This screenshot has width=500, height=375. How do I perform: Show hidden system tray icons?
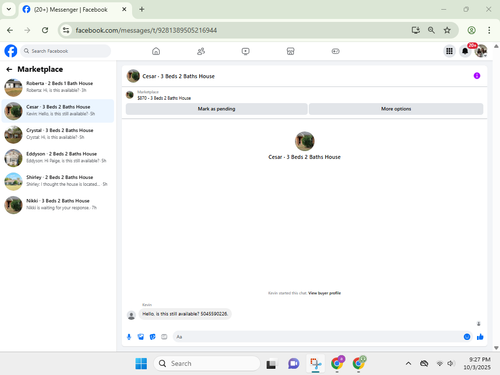click(408, 363)
